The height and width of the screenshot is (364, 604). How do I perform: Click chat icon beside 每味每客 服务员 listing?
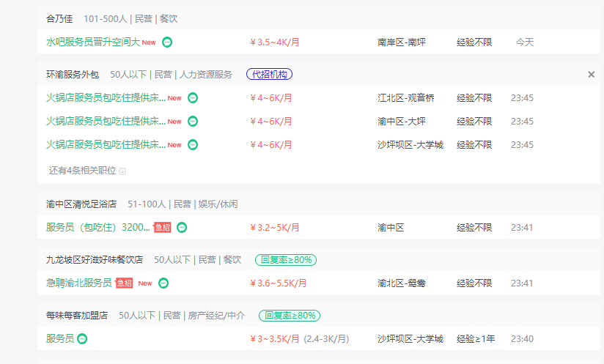pos(82,338)
